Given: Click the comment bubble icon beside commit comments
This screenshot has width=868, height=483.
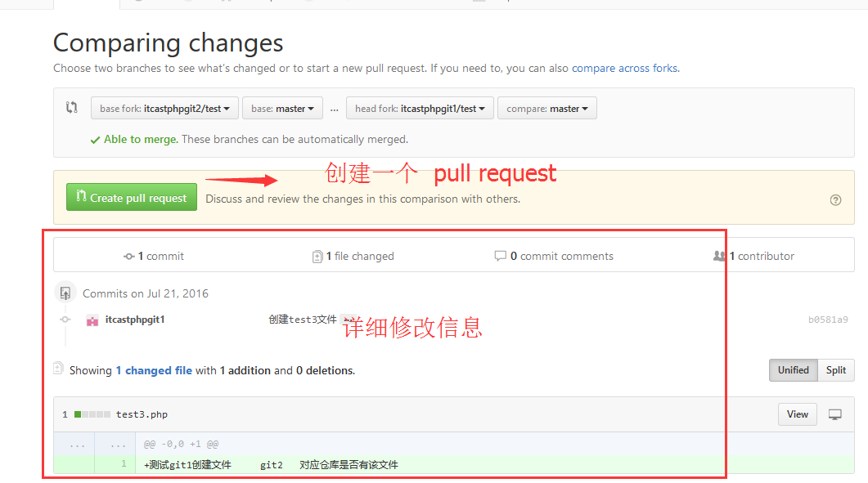Looking at the screenshot, I should point(500,256).
